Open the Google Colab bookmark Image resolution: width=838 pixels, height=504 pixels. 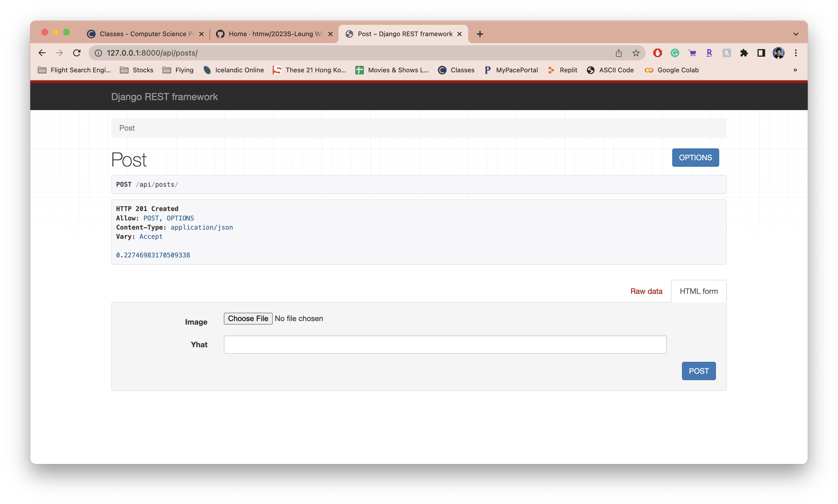pos(672,70)
